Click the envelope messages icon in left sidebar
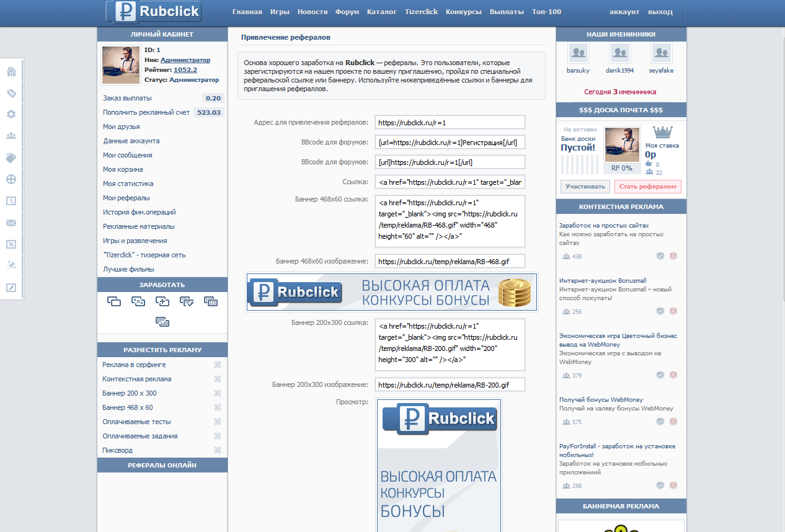 [11, 223]
